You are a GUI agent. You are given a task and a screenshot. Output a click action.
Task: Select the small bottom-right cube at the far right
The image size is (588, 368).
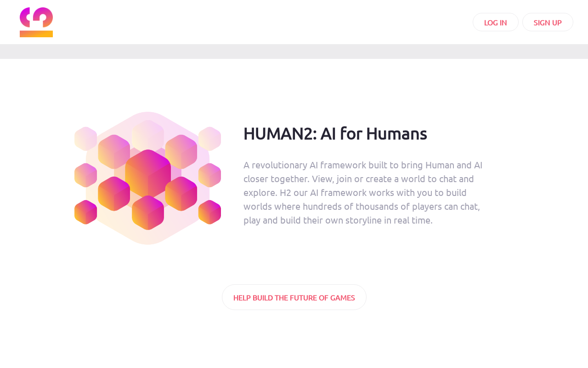click(x=209, y=212)
